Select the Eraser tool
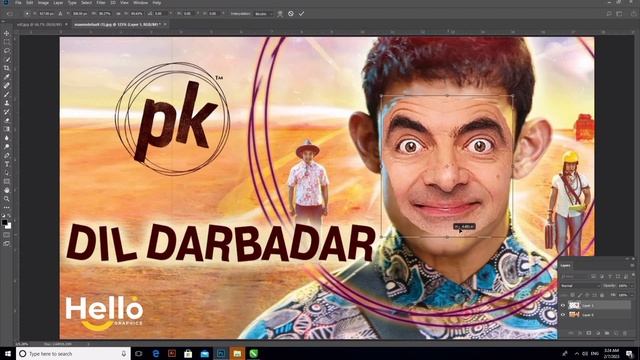640x360 pixels. pyautogui.click(x=7, y=120)
